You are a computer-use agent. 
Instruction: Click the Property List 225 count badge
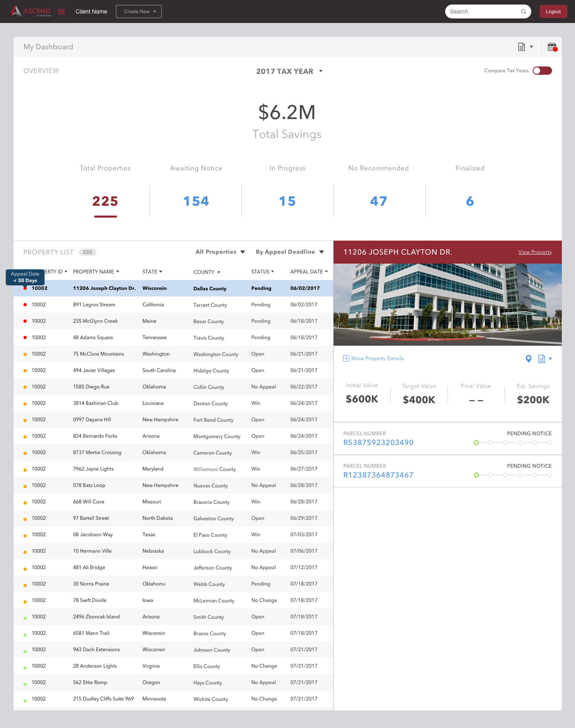point(87,252)
